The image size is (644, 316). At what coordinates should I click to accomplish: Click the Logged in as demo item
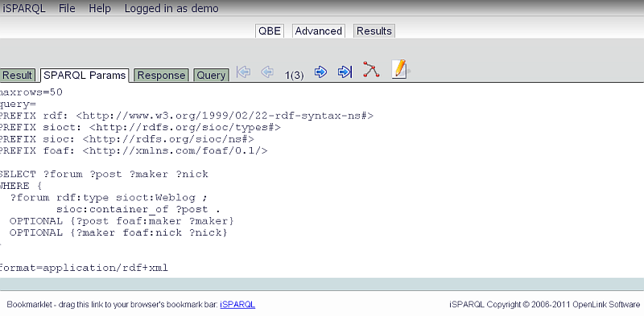171,8
